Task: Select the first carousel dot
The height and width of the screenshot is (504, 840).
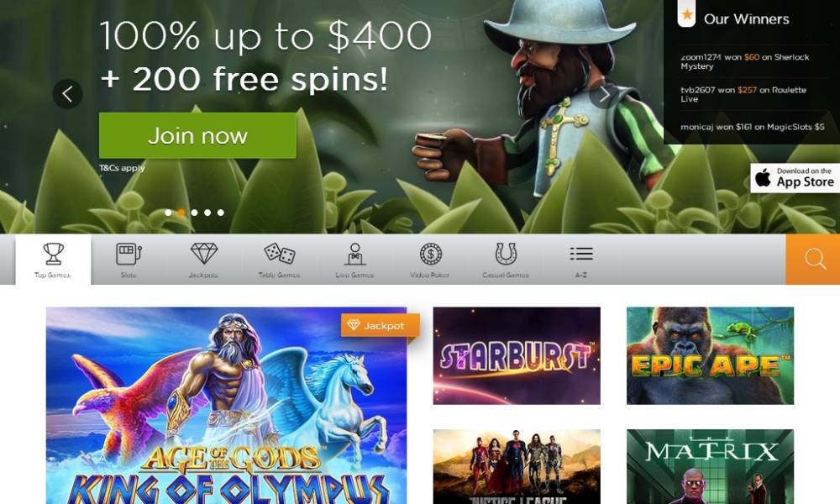Action: (168, 213)
